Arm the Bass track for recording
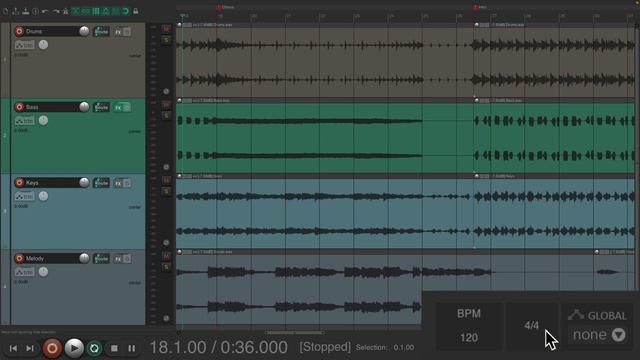Image resolution: width=640 pixels, height=360 pixels. pyautogui.click(x=19, y=107)
